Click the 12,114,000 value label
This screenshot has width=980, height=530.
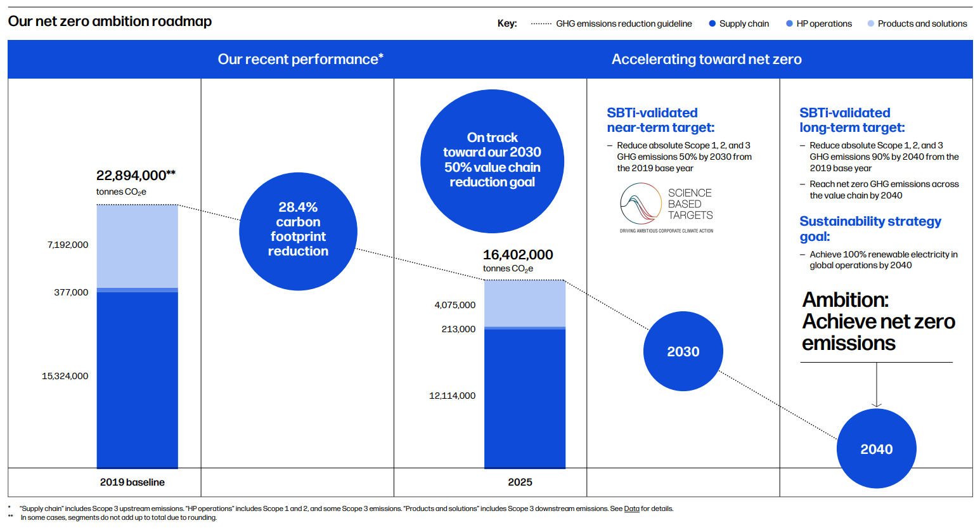pyautogui.click(x=453, y=396)
